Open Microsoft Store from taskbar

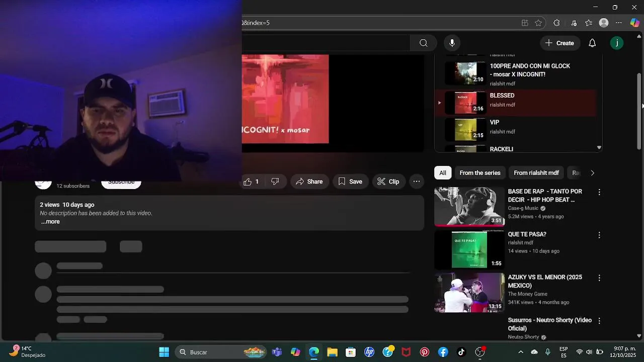point(351,352)
